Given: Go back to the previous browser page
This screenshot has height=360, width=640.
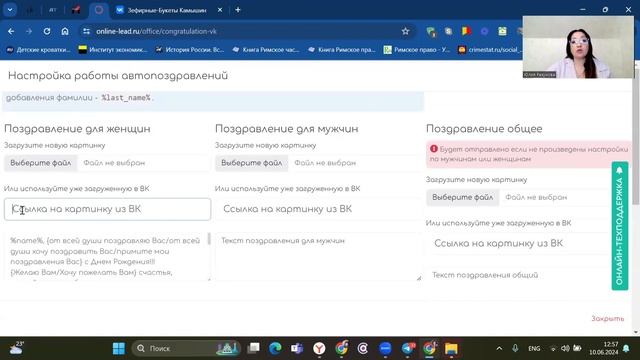Looking at the screenshot, I should tap(11, 31).
